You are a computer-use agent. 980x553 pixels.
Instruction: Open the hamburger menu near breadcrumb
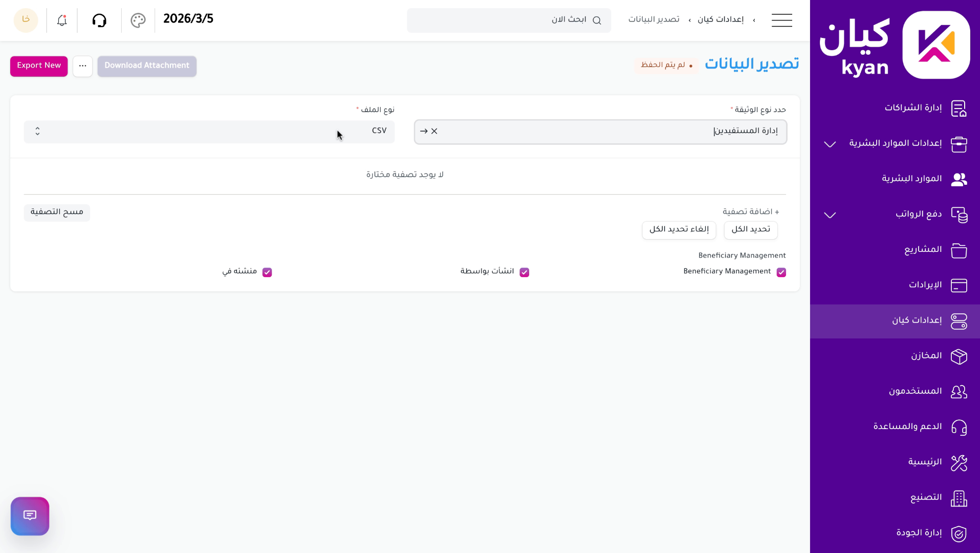pos(781,20)
